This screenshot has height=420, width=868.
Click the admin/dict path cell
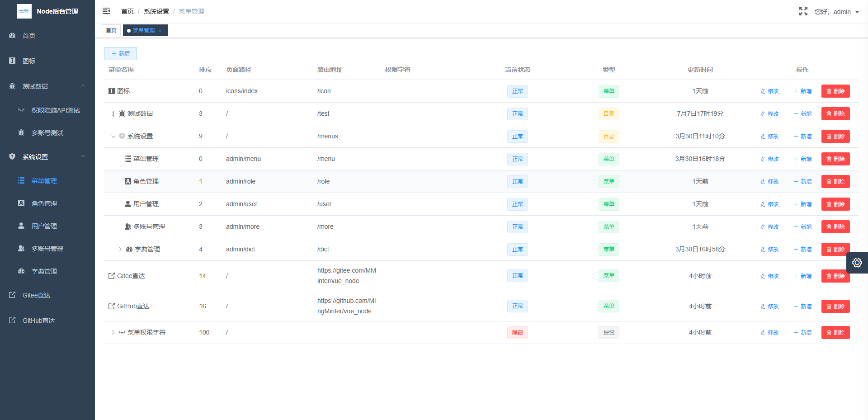click(x=241, y=250)
